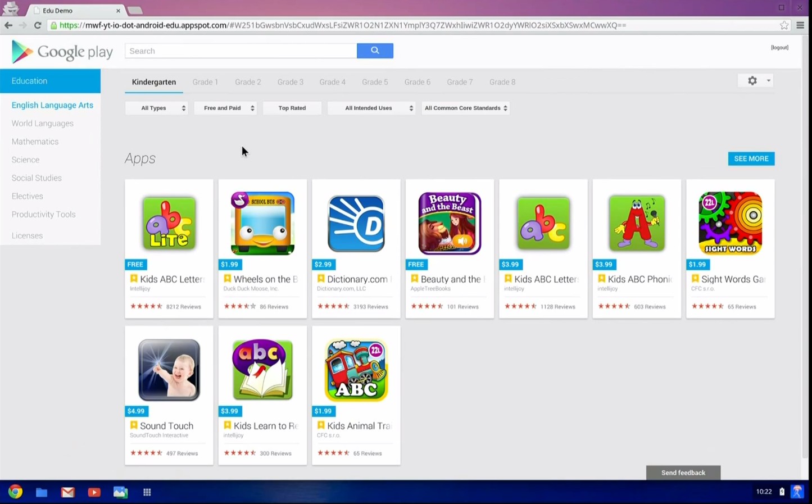The height and width of the screenshot is (504, 812).
Task: Open the Dictionary.com app icon
Action: [356, 223]
